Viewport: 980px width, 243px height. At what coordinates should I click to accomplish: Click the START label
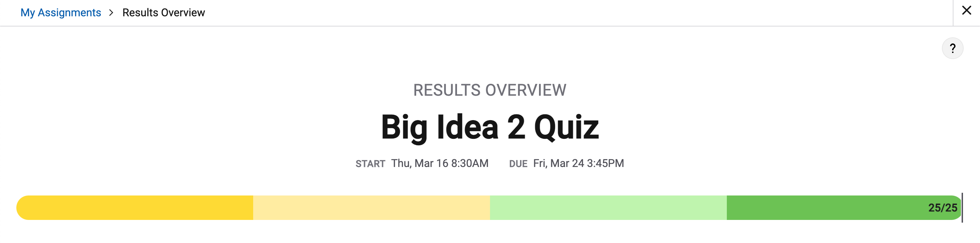click(370, 164)
